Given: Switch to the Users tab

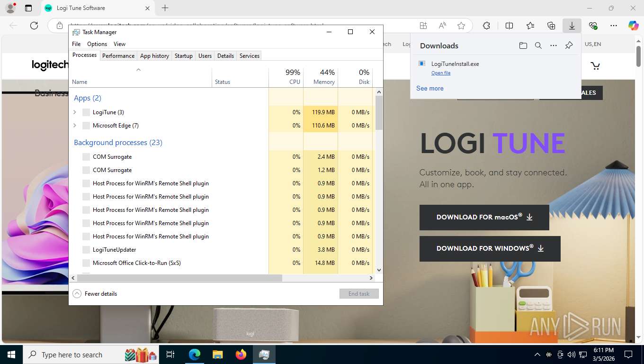Looking at the screenshot, I should pyautogui.click(x=205, y=56).
